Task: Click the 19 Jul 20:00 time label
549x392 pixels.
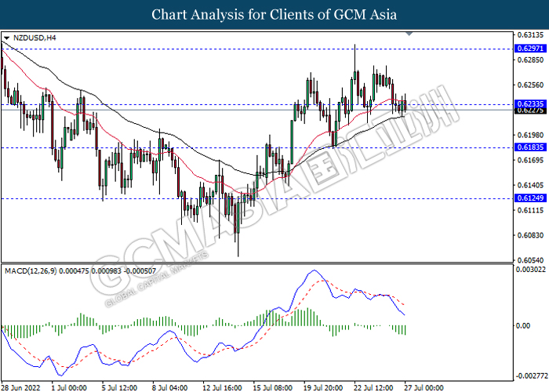Action: pos(323,388)
